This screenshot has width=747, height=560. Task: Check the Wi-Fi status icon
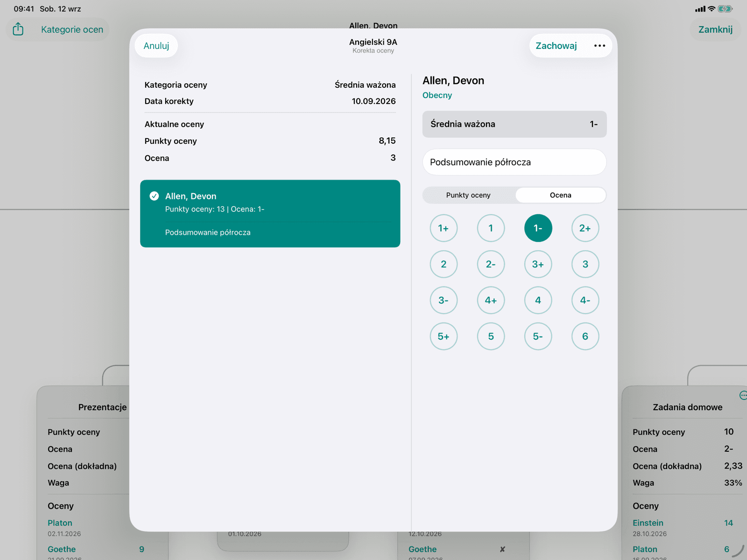coord(712,9)
